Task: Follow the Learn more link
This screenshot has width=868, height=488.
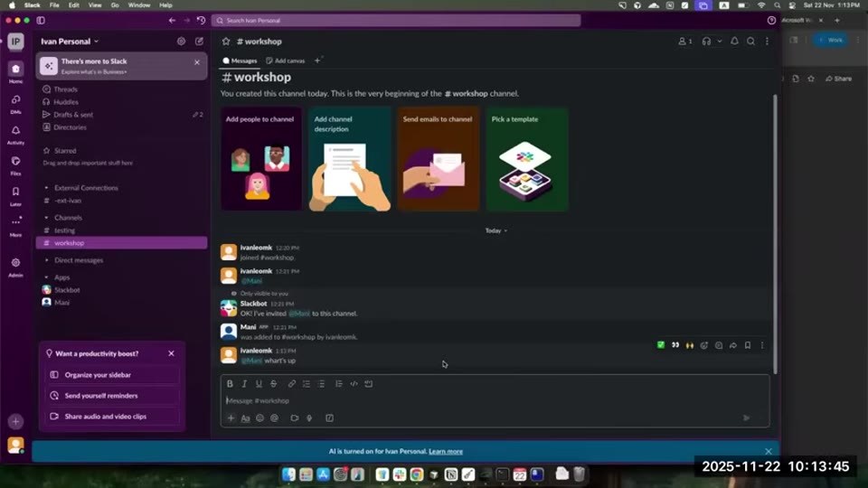Action: [x=446, y=452]
